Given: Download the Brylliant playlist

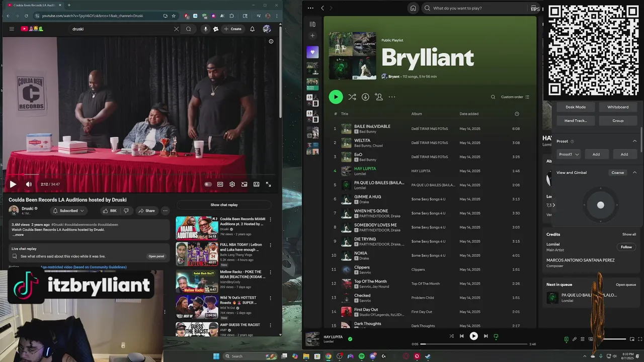Looking at the screenshot, I should (365, 97).
